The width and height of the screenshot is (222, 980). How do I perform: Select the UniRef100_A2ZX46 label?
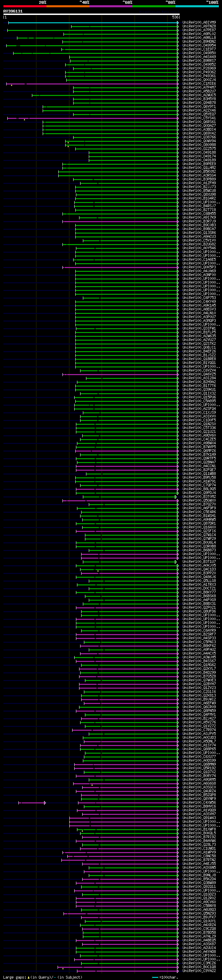point(199,110)
